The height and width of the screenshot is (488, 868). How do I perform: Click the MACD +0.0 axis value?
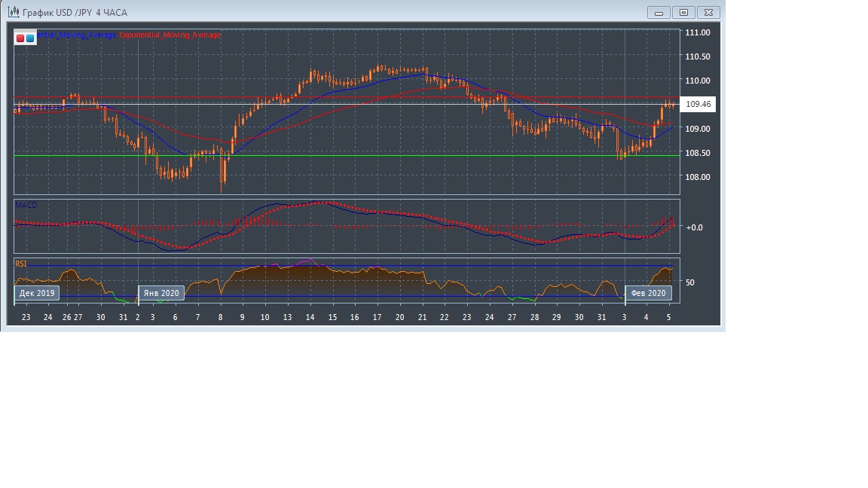point(694,227)
